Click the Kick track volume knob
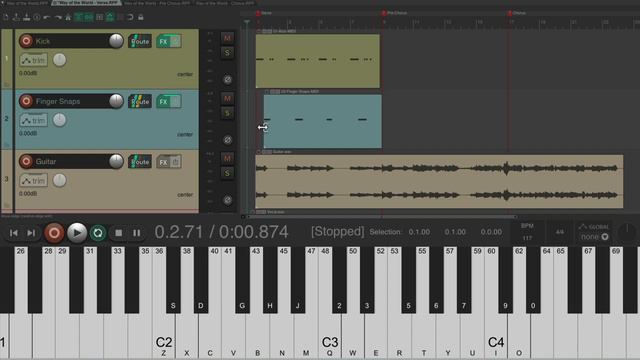The height and width of the screenshot is (360, 640). (116, 41)
